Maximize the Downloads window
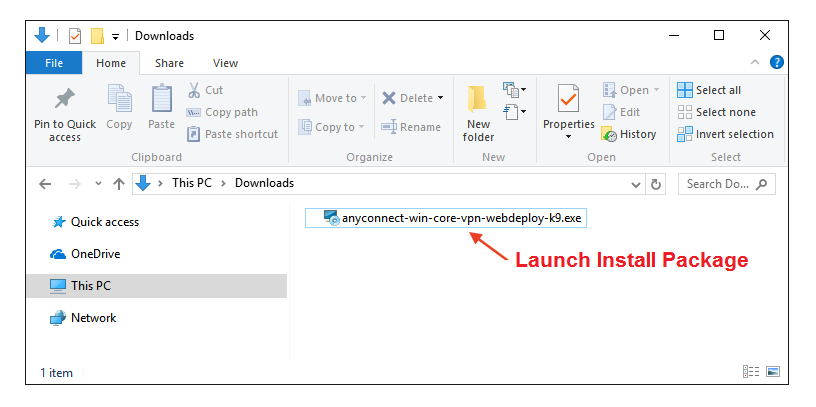816x407 pixels. pos(719,35)
